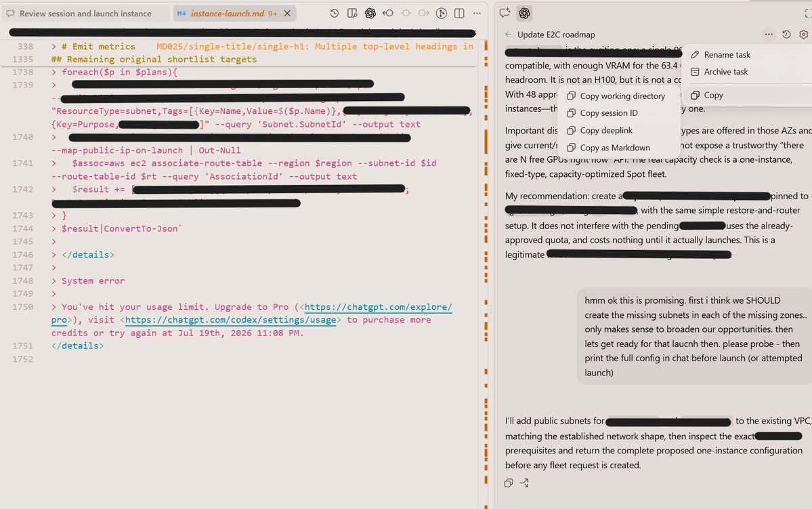Click the closing </details> tag on line 1751
Viewport: 812px width, 509px height.
point(78,346)
